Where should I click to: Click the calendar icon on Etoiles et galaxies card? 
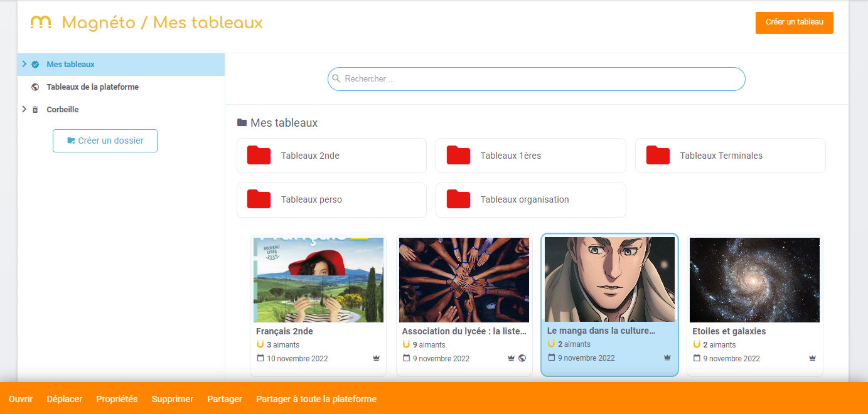click(697, 358)
